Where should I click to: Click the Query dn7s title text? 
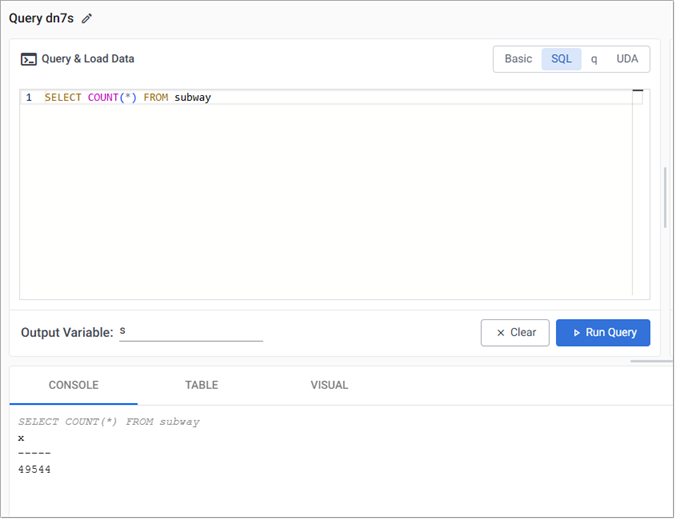point(41,19)
